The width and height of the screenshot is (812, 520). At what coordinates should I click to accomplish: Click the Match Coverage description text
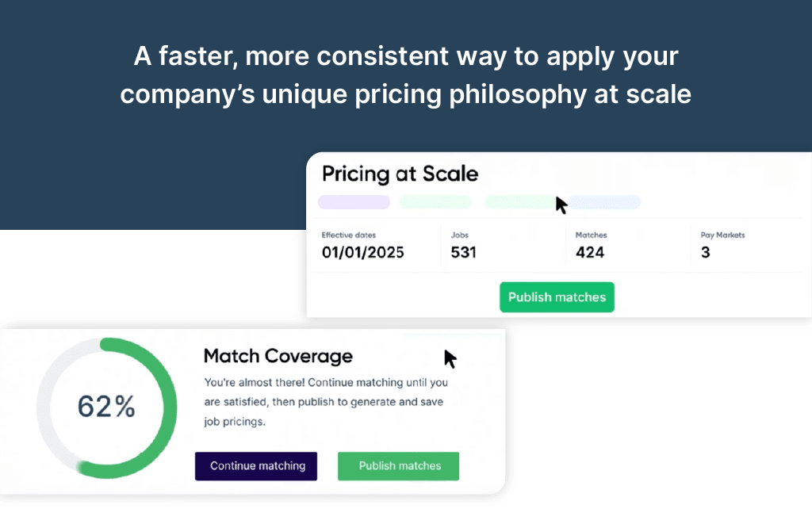click(x=326, y=402)
